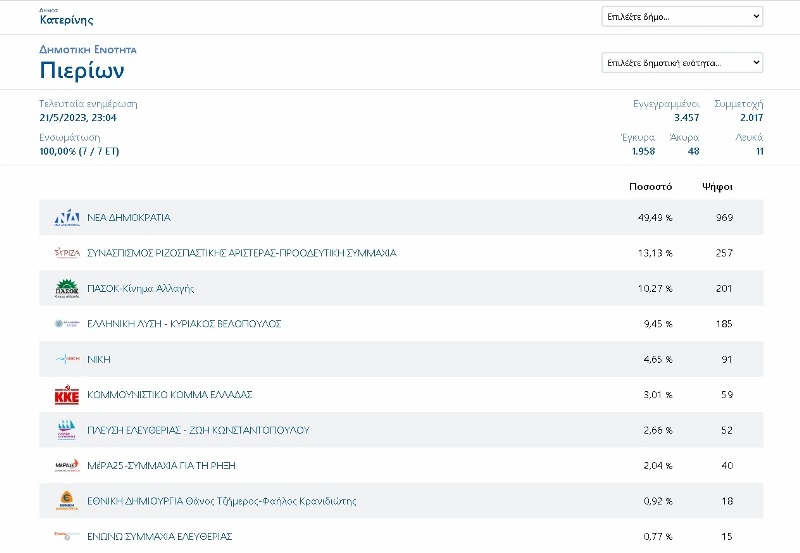Click the valid ballots value 1.958
The height and width of the screenshot is (553, 800).
[643, 152]
